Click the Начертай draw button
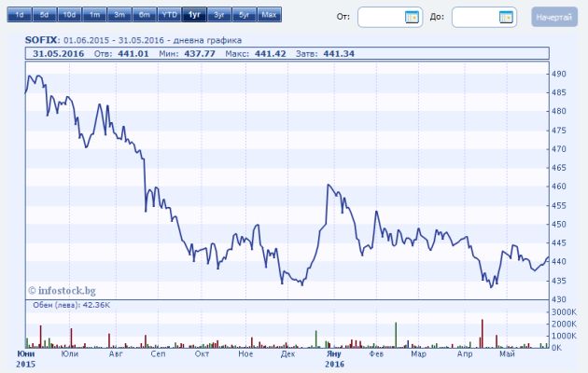Screen dimensions: 588x373 554,17
